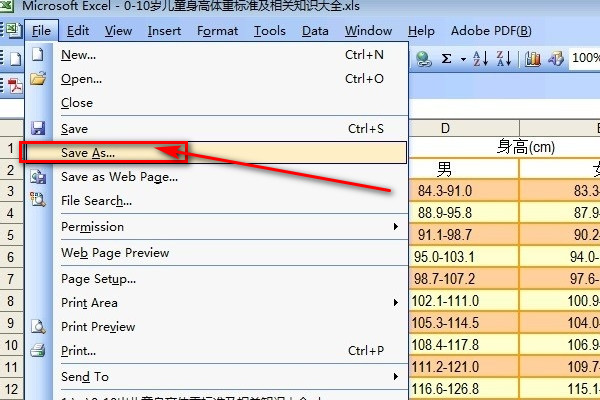Click the Drawing toolbar icon
Viewport: 600px width, 400px height.
coord(556,59)
